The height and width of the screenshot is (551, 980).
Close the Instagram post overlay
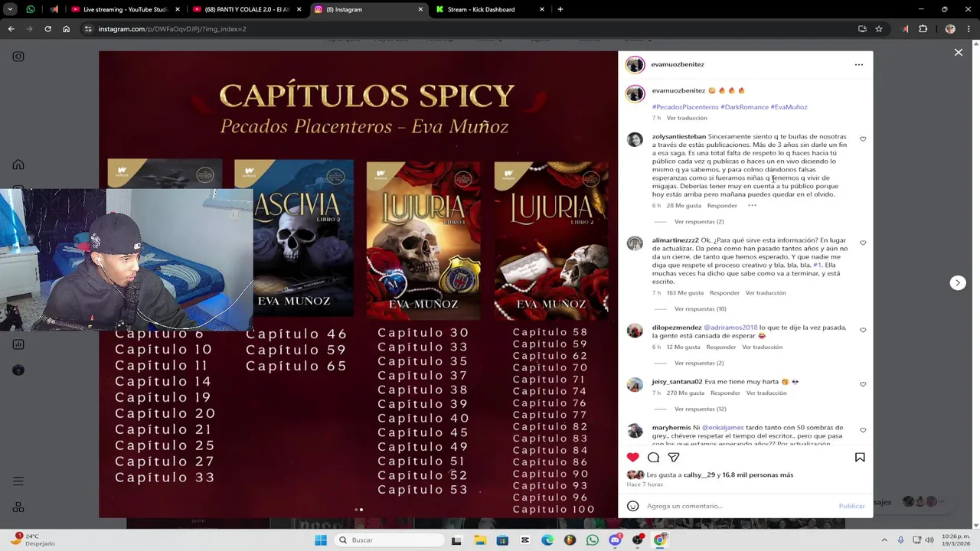[958, 52]
